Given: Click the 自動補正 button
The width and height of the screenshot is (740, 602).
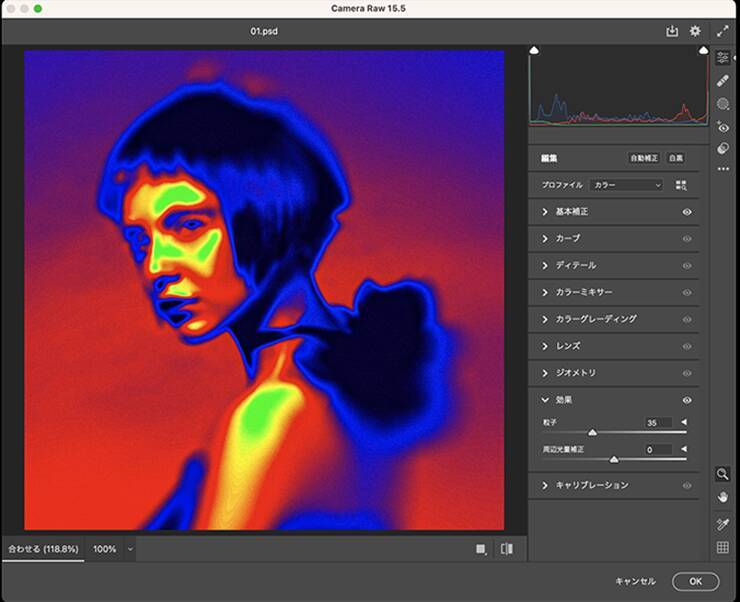Looking at the screenshot, I should (x=643, y=158).
